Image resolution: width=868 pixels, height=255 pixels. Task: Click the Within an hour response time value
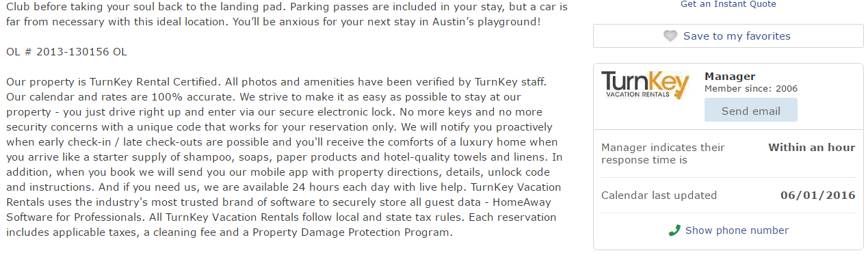tap(811, 148)
